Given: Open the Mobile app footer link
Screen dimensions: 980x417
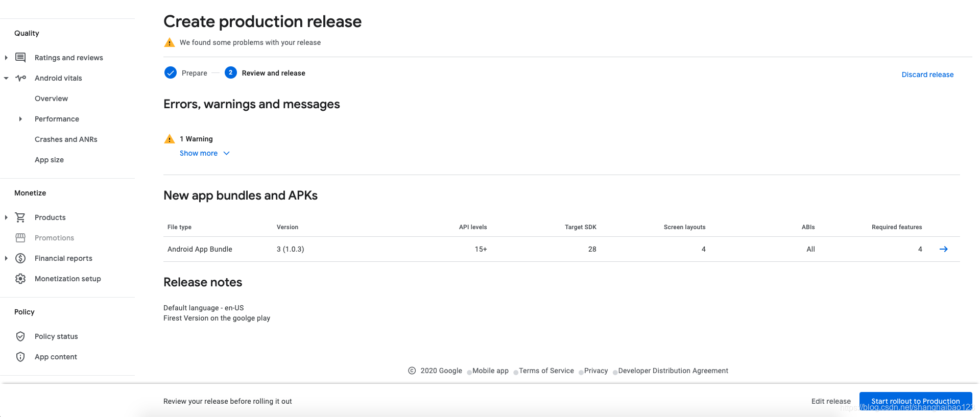Looking at the screenshot, I should click(490, 371).
